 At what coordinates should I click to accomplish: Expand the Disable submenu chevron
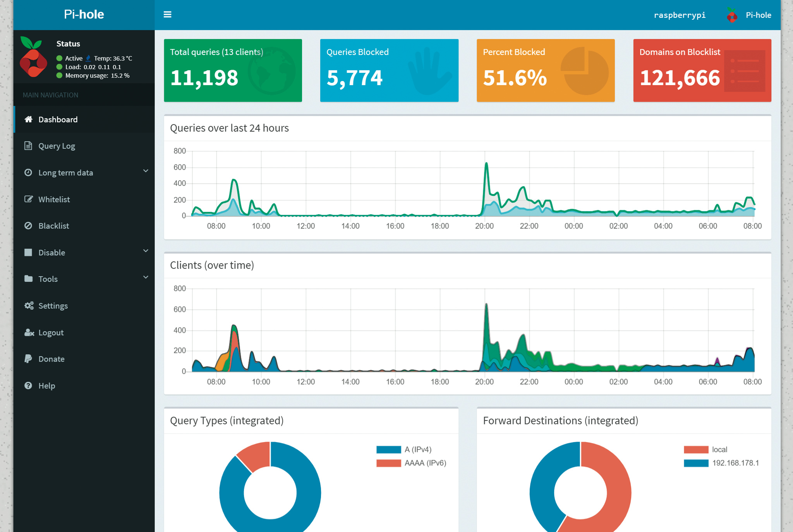pyautogui.click(x=146, y=251)
